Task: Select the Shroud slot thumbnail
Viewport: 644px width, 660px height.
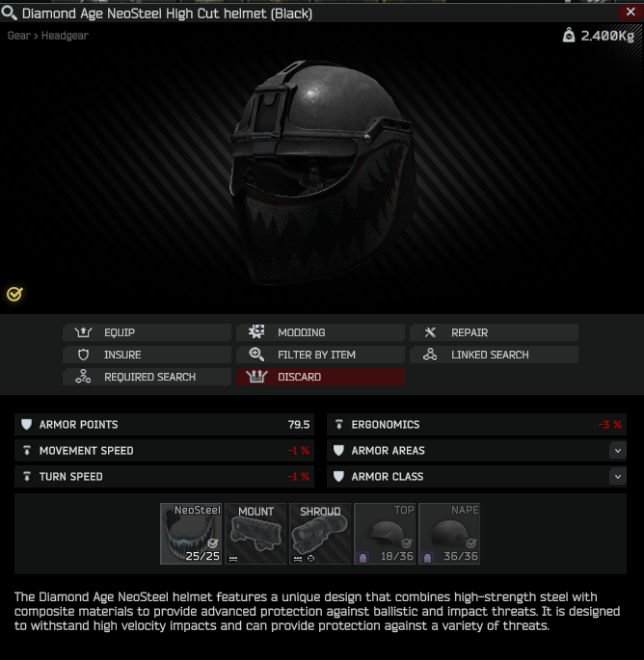Action: click(x=320, y=534)
